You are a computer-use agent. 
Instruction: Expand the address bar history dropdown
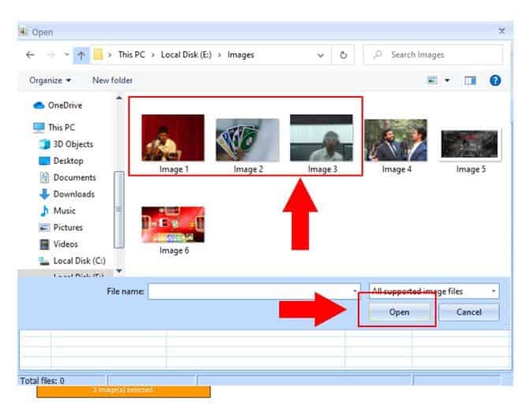tap(320, 55)
